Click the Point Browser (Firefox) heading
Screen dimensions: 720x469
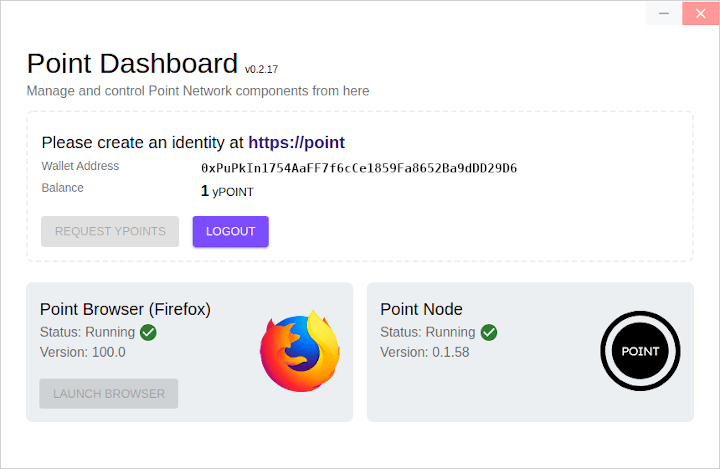click(125, 309)
